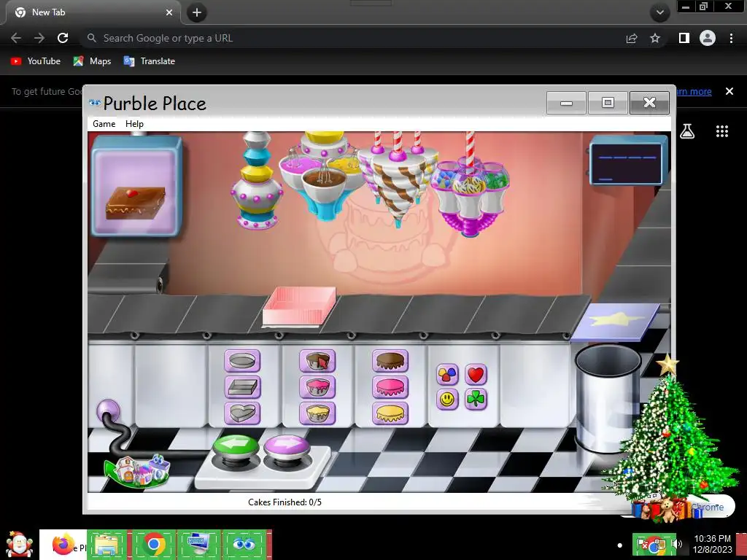Click the star shipping box platform
Screen dimensions: 747x560
click(x=616, y=321)
